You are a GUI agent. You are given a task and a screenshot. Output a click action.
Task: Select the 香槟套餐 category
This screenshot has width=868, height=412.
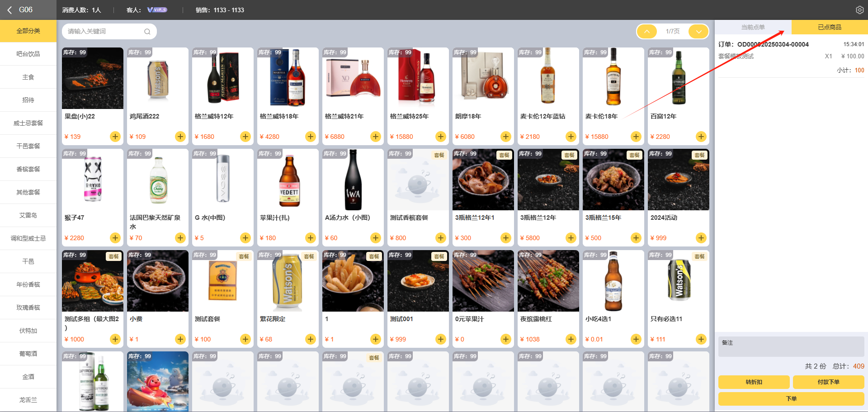(28, 170)
